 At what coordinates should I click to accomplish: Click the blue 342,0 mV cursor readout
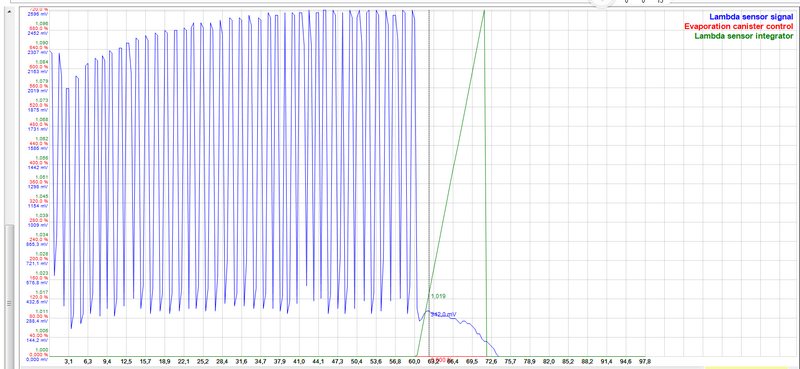coord(443,314)
